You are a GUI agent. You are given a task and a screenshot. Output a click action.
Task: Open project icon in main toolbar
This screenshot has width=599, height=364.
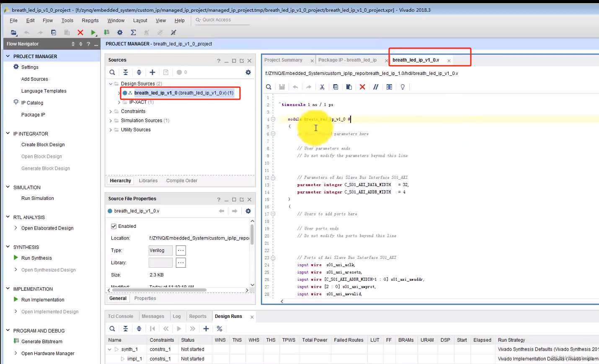click(14, 32)
